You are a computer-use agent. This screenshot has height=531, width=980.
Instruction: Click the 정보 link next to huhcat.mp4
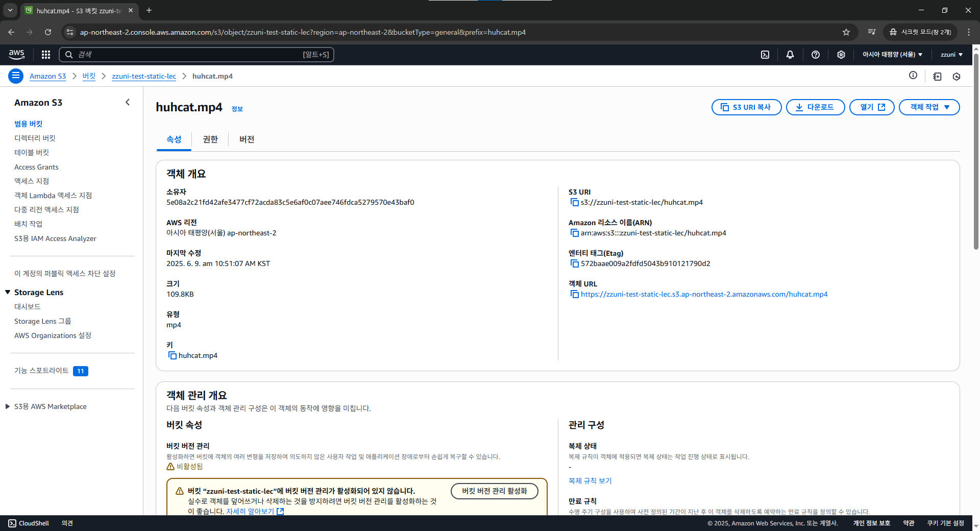(237, 109)
